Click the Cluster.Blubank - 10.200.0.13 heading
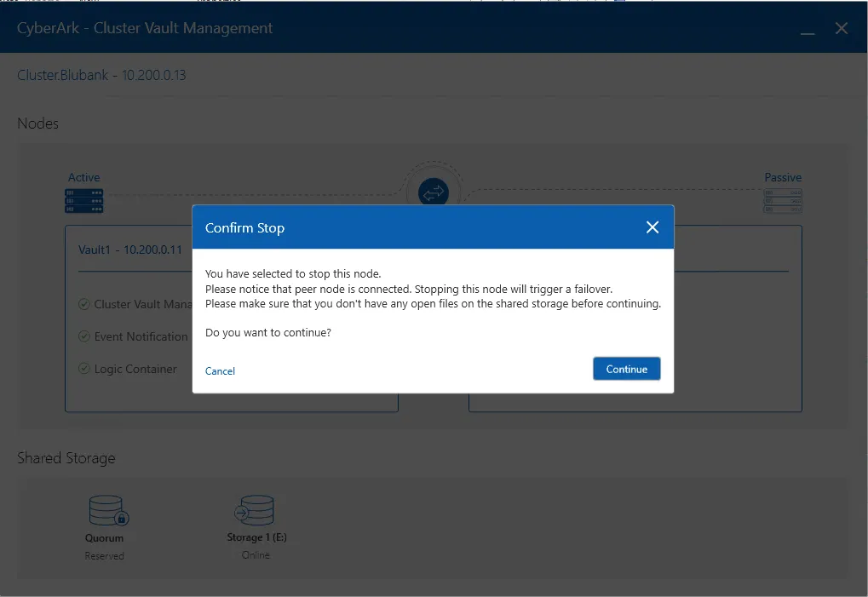Image resolution: width=868 pixels, height=597 pixels. click(x=101, y=75)
